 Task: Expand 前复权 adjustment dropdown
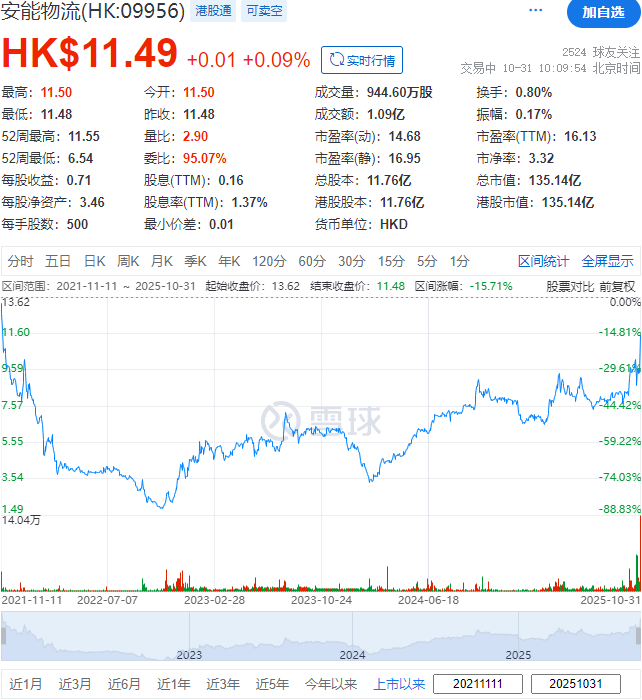click(x=618, y=286)
